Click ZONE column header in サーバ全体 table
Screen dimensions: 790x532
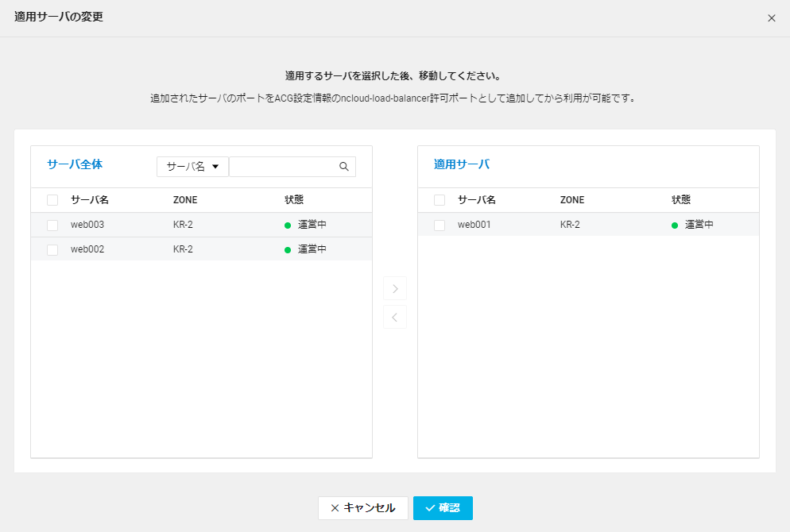pos(185,200)
